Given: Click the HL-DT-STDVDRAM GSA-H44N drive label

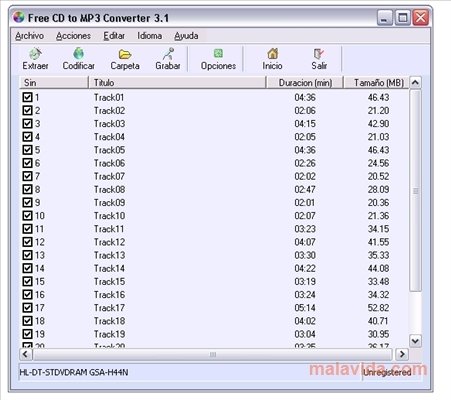Looking at the screenshot, I should click(x=74, y=372).
